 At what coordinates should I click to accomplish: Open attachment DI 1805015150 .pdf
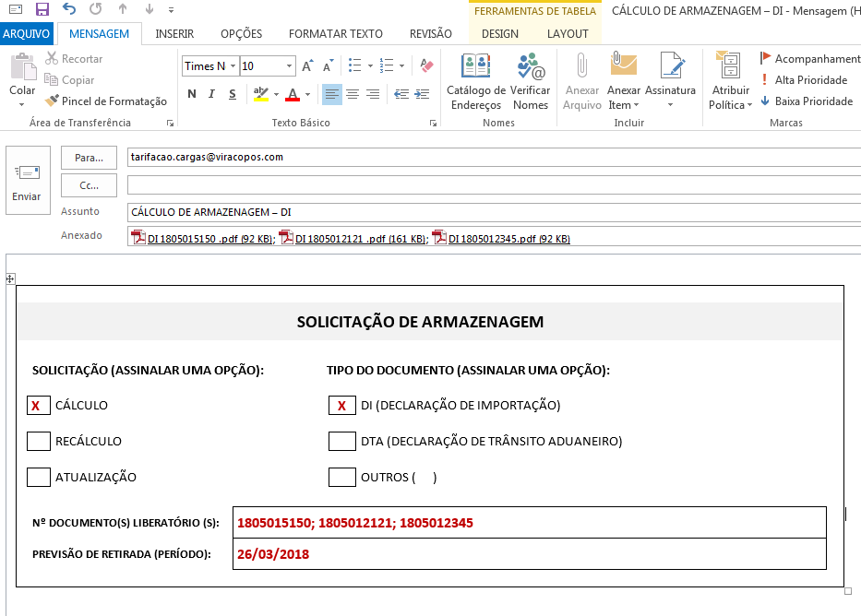(x=203, y=238)
